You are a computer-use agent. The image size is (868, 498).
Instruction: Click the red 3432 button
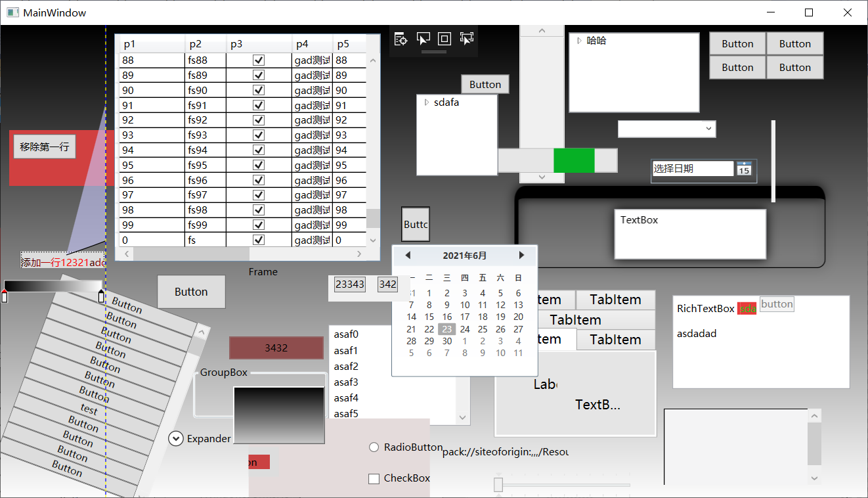click(276, 348)
